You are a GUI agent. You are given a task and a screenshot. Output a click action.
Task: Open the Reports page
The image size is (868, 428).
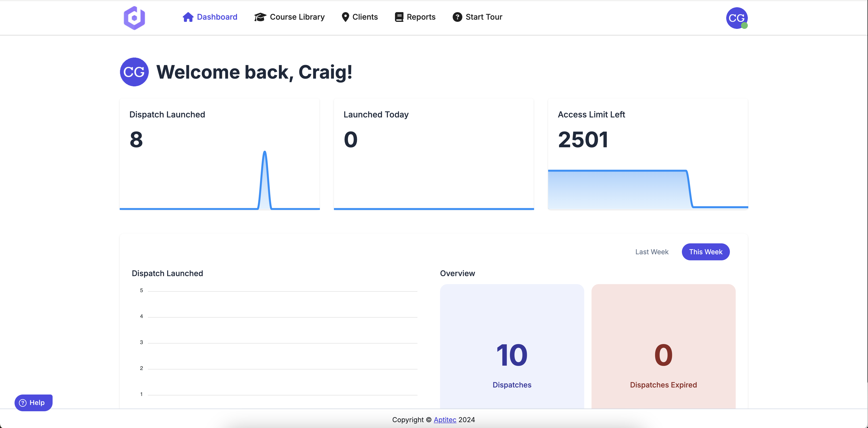click(421, 17)
